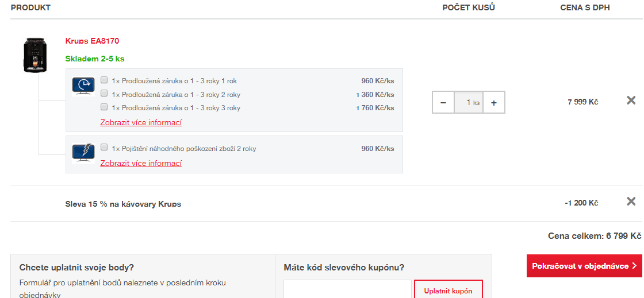Select the 1 760 Kč/ks warranty price

(375, 108)
